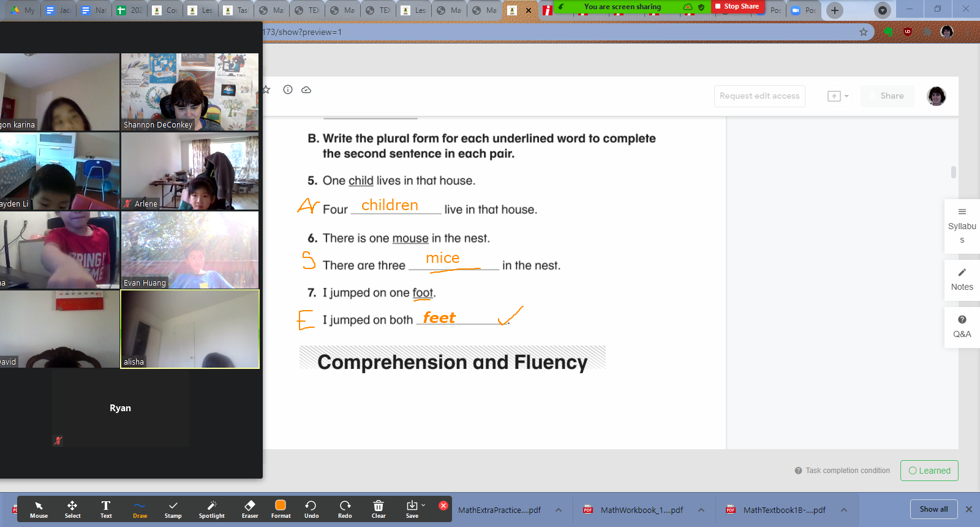Expand MathWorkbook_1 download options
Image resolution: width=980 pixels, height=527 pixels.
click(x=701, y=510)
